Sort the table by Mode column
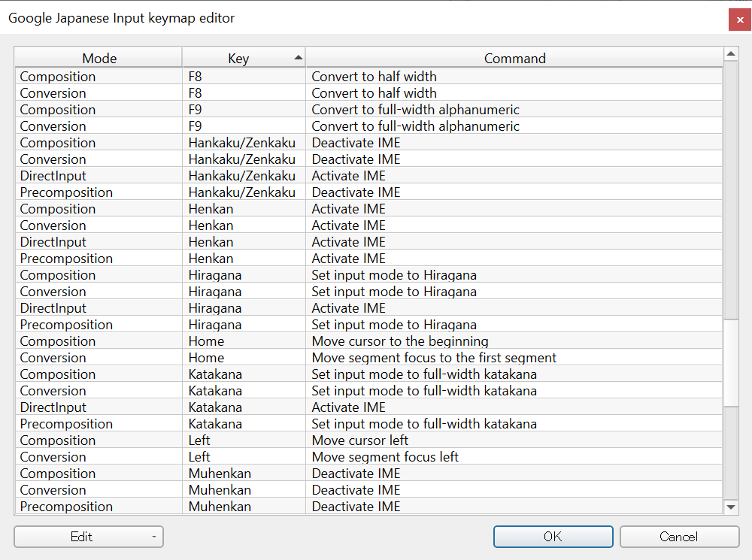 click(99, 58)
